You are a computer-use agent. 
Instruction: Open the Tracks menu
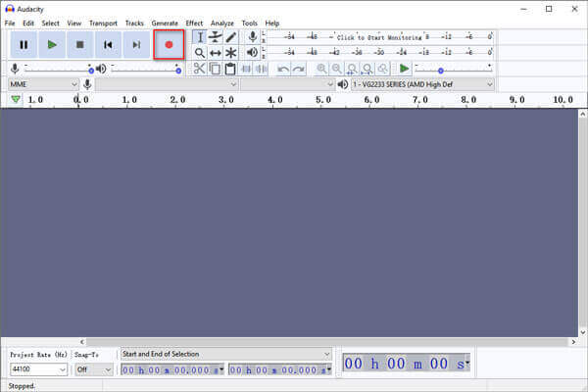point(134,24)
